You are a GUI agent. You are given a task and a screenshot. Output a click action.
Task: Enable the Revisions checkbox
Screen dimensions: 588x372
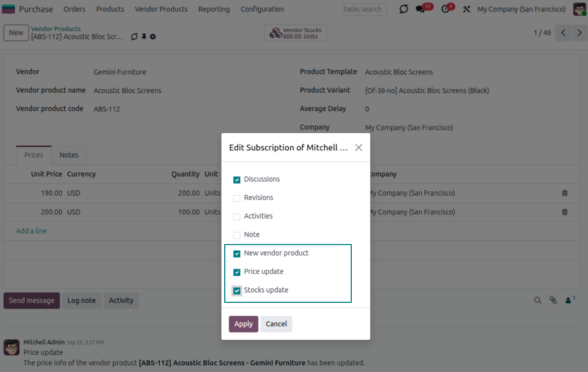(x=237, y=198)
